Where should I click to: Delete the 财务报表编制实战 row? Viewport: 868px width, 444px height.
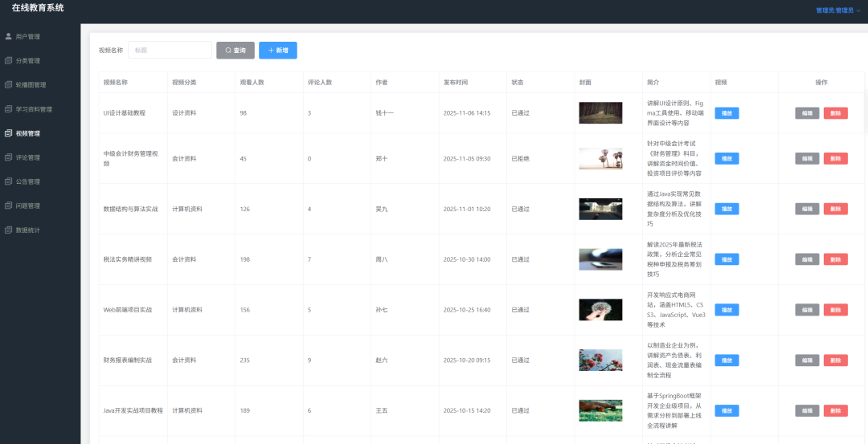pos(836,360)
